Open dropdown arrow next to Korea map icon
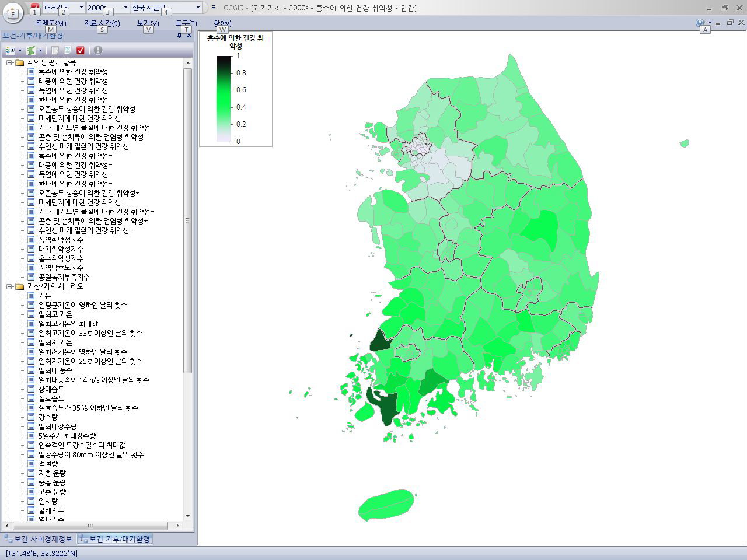Viewport: 747px width, 560px height. click(40, 50)
